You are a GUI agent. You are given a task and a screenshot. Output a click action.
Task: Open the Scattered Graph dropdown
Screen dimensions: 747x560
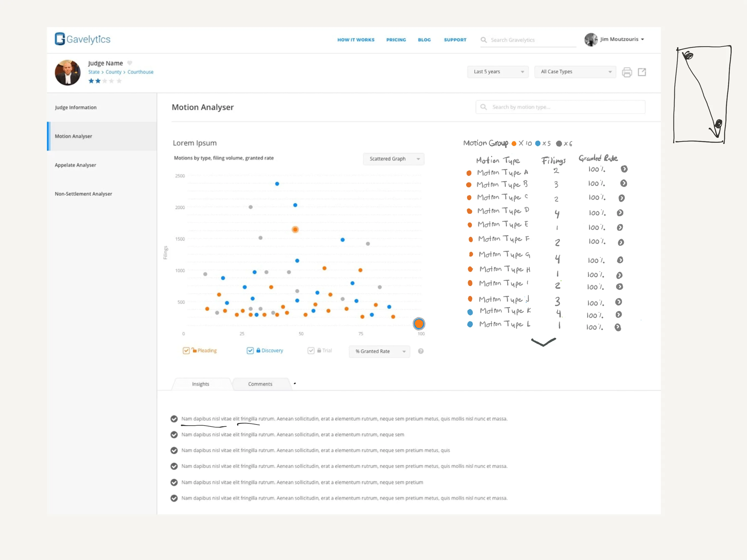click(393, 159)
